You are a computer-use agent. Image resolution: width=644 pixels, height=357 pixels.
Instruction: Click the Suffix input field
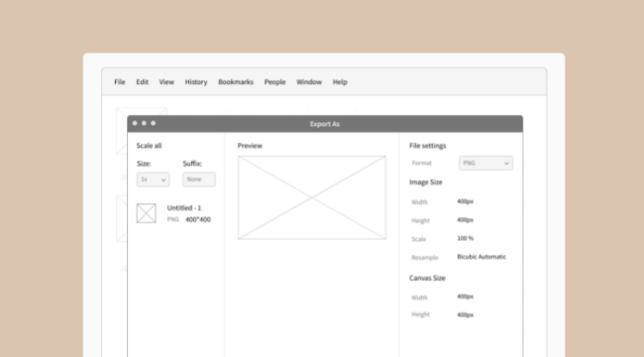coord(199,179)
